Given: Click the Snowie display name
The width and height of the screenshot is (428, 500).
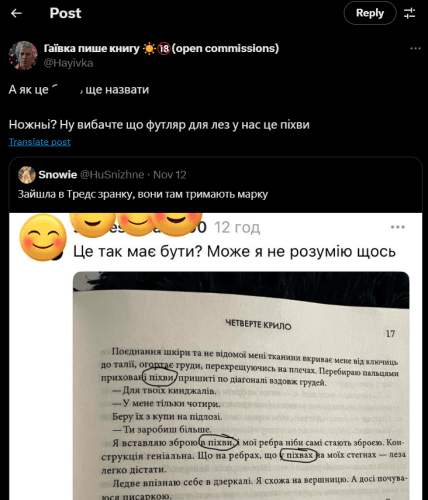Looking at the screenshot, I should (58, 175).
